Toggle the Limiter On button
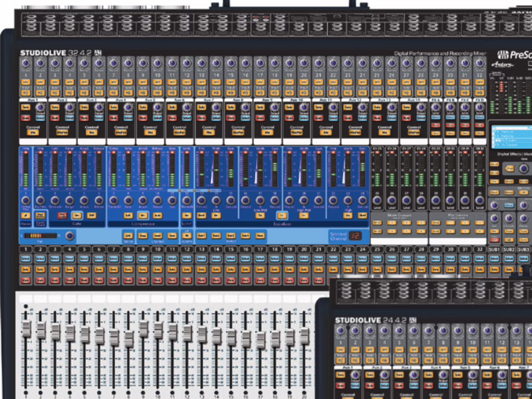Image resolution: width=532 pixels, height=399 pixels. 187,215
